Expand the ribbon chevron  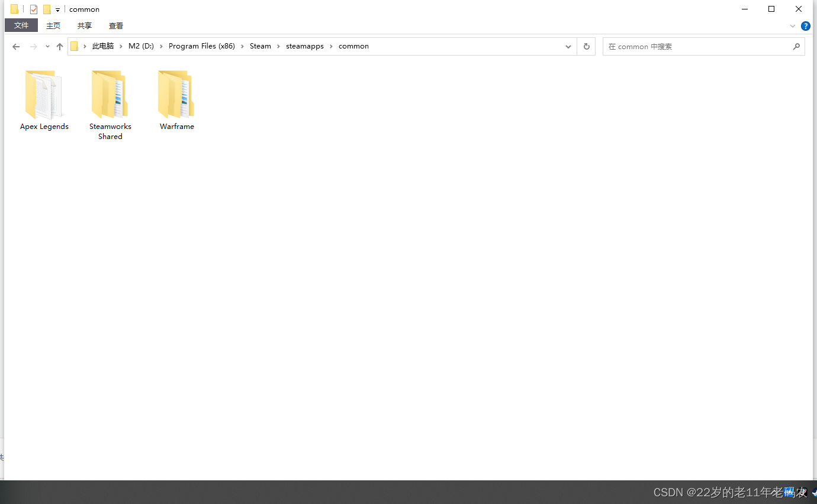point(793,26)
